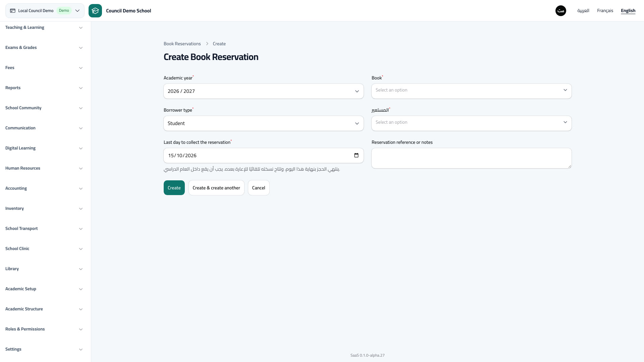Select the English language link
Viewport: 644px width, 362px height.
click(628, 11)
